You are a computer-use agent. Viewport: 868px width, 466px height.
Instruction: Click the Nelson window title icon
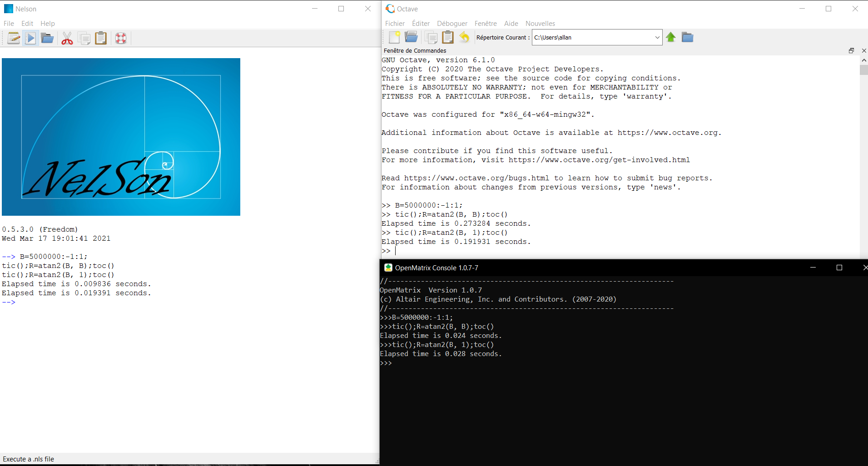(8, 9)
